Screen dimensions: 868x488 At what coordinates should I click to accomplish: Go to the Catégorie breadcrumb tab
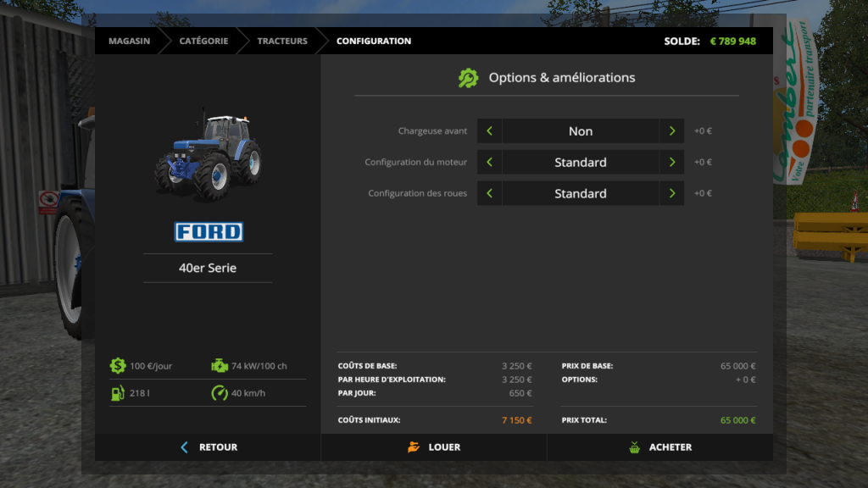203,41
